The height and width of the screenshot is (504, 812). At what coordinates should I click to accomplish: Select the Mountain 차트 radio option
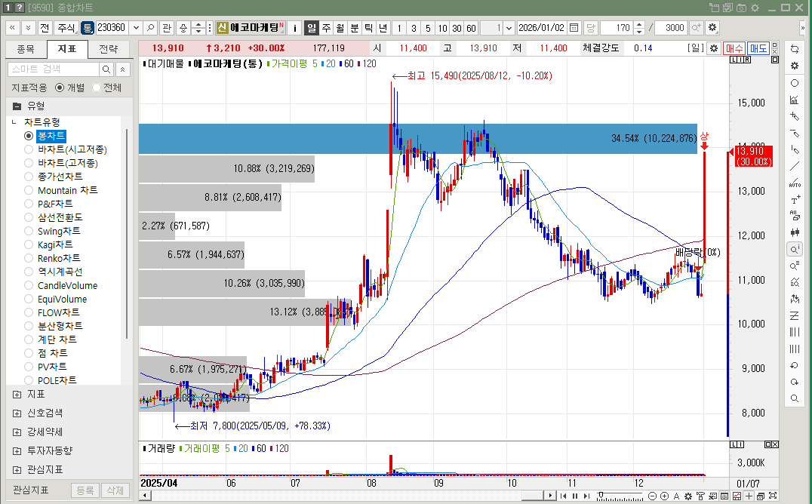click(x=29, y=190)
